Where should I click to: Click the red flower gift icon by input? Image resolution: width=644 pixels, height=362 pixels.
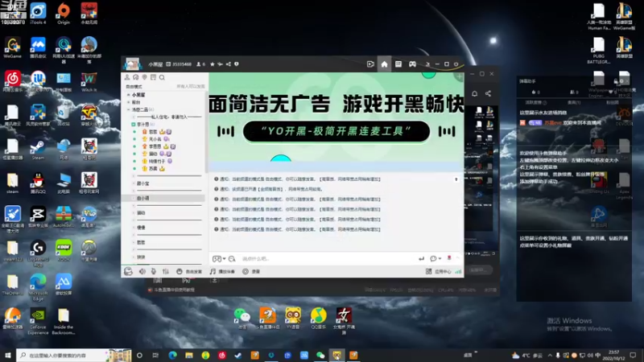(449, 258)
